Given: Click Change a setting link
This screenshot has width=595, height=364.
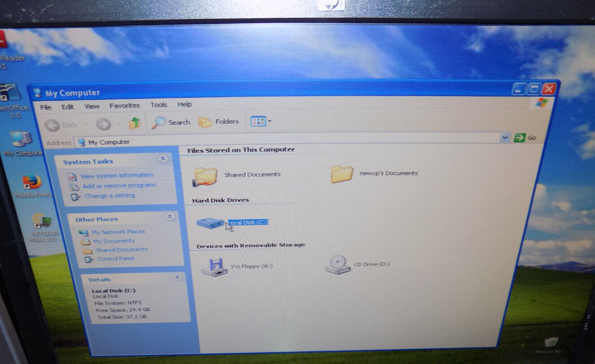Looking at the screenshot, I should 109,196.
